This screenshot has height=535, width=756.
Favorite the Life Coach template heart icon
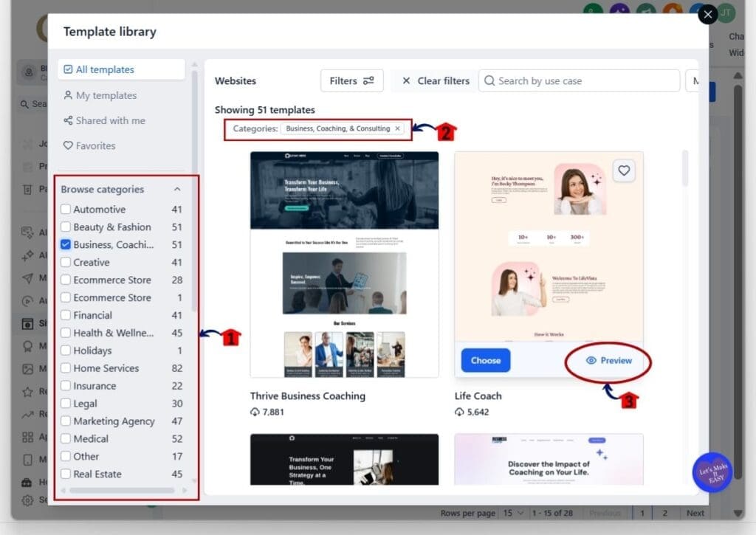[624, 170]
